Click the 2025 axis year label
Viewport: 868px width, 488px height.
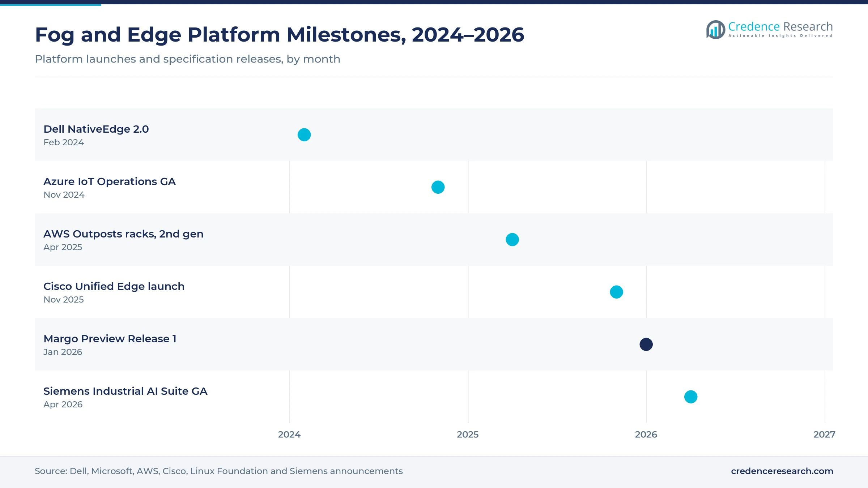pos(468,435)
